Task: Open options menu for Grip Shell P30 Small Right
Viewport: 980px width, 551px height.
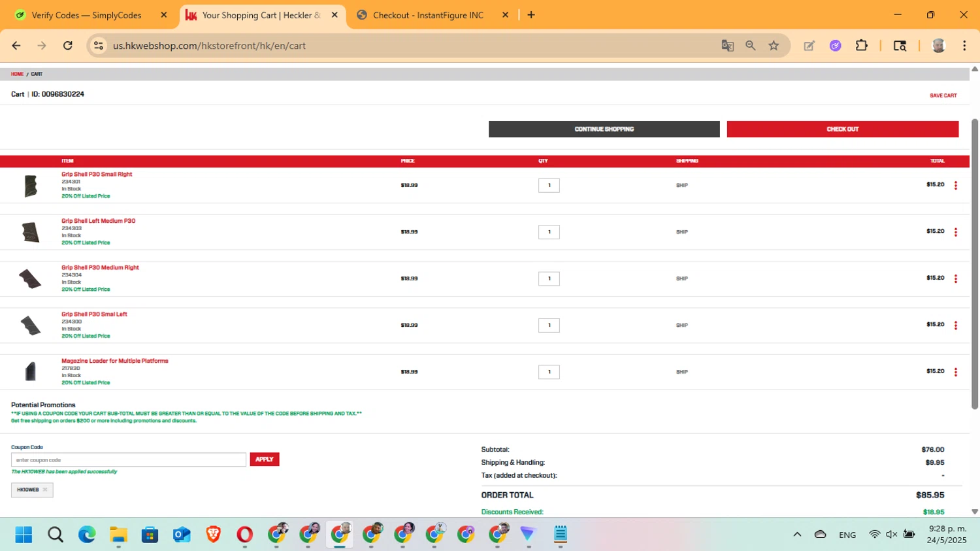Action: click(955, 186)
